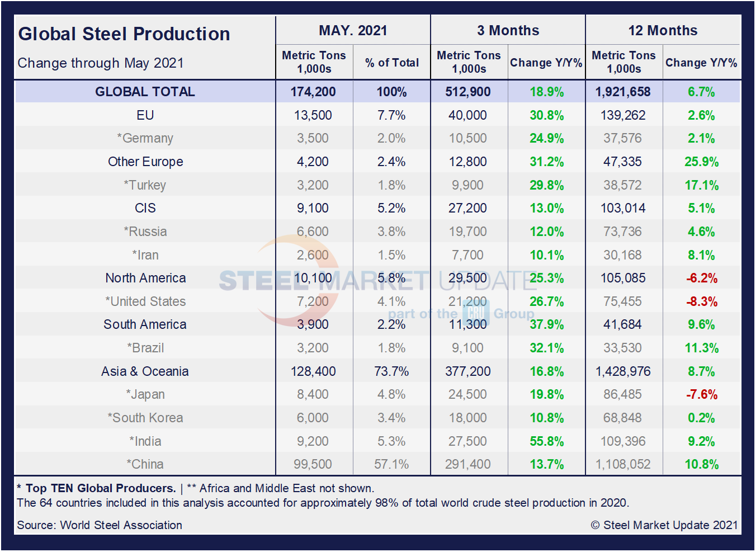Image resolution: width=756 pixels, height=552 pixels.
Task: Click the GLOBAL TOTAL row label
Action: [145, 92]
